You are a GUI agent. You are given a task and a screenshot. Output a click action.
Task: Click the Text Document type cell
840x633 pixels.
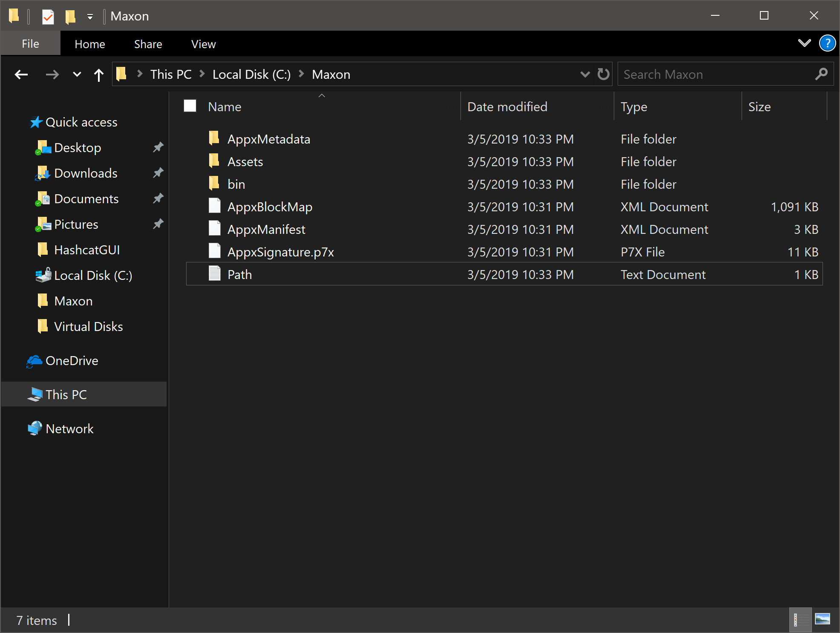663,275
